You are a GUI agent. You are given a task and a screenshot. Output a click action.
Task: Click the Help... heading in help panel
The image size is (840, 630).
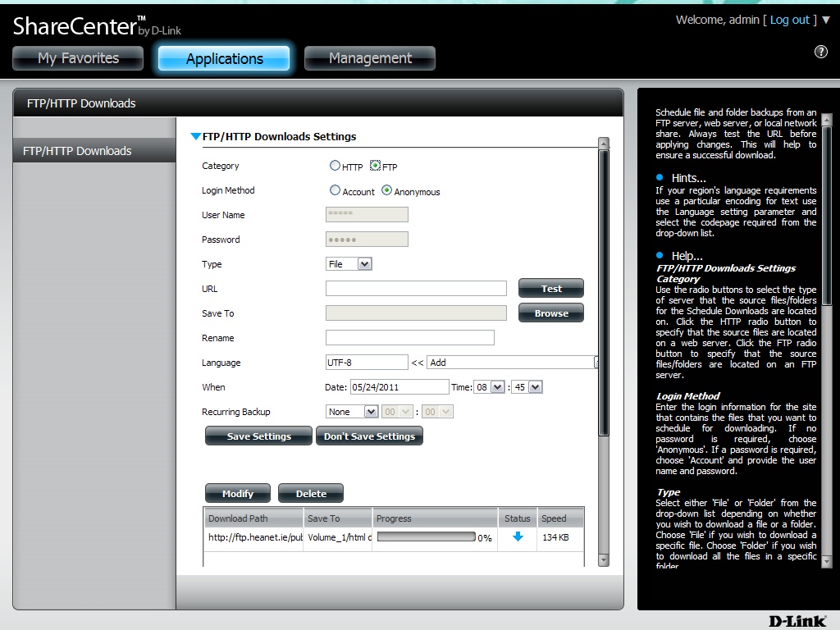point(687,256)
